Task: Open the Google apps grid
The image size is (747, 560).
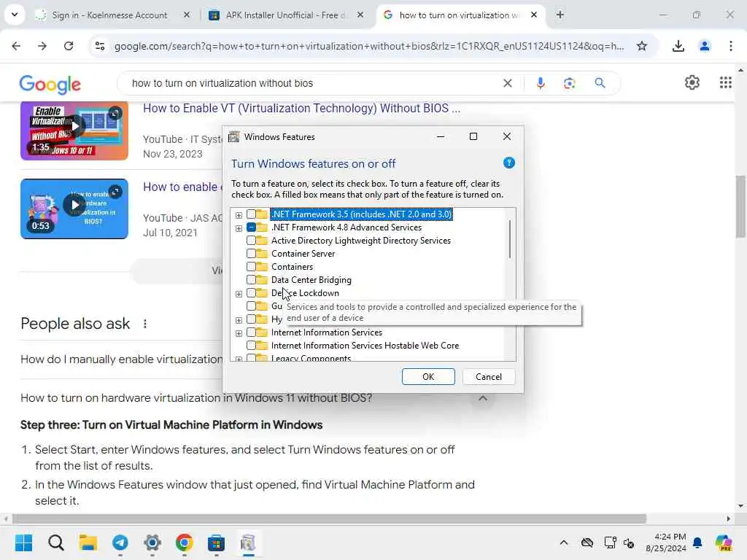Action: pos(725,83)
